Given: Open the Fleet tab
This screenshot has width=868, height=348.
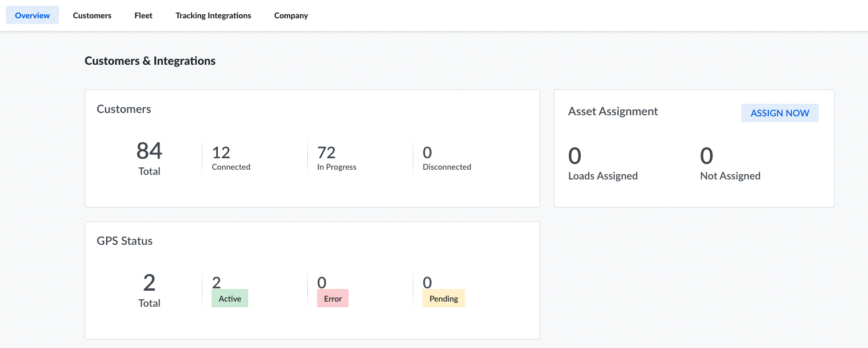Looking at the screenshot, I should [x=143, y=15].
